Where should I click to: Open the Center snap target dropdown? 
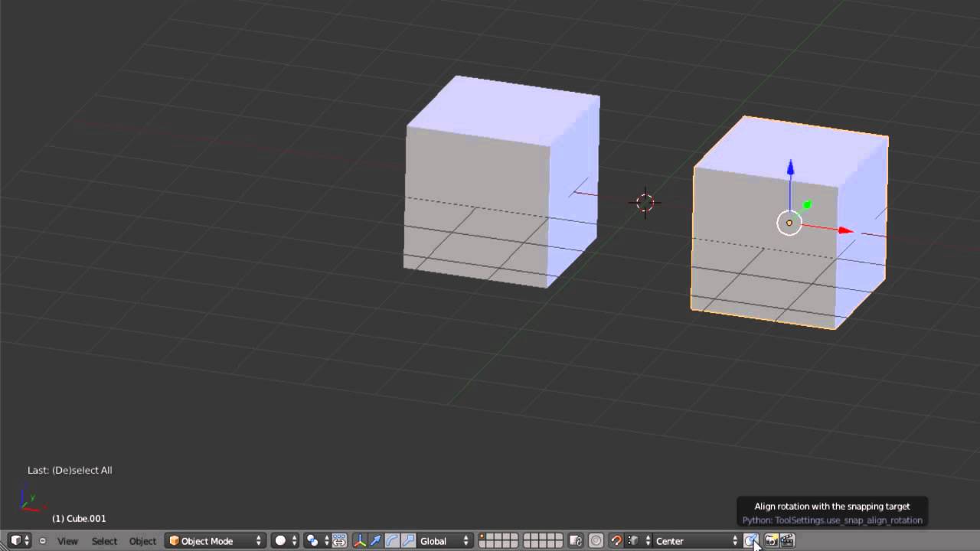[697, 541]
